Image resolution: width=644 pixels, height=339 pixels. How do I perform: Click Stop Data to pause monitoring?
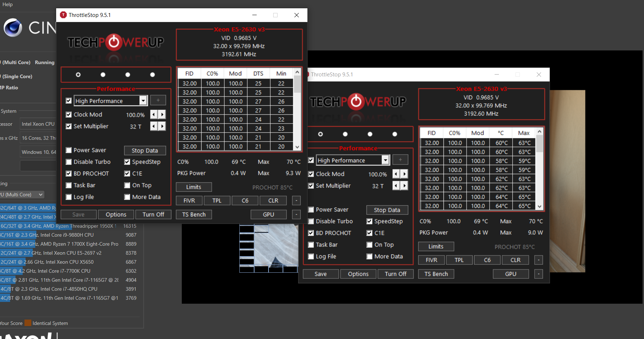click(x=145, y=150)
